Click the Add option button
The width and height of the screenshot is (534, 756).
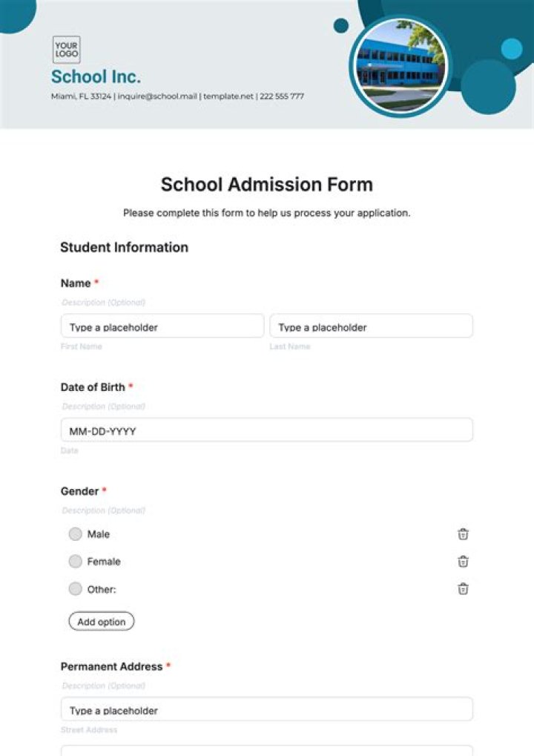coord(101,621)
